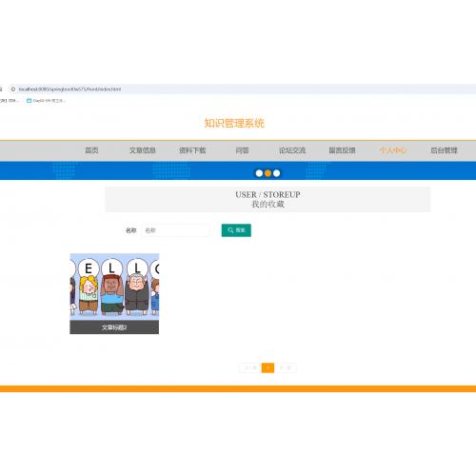Go to next page in pagination
The image size is (476, 476).
coord(286,367)
